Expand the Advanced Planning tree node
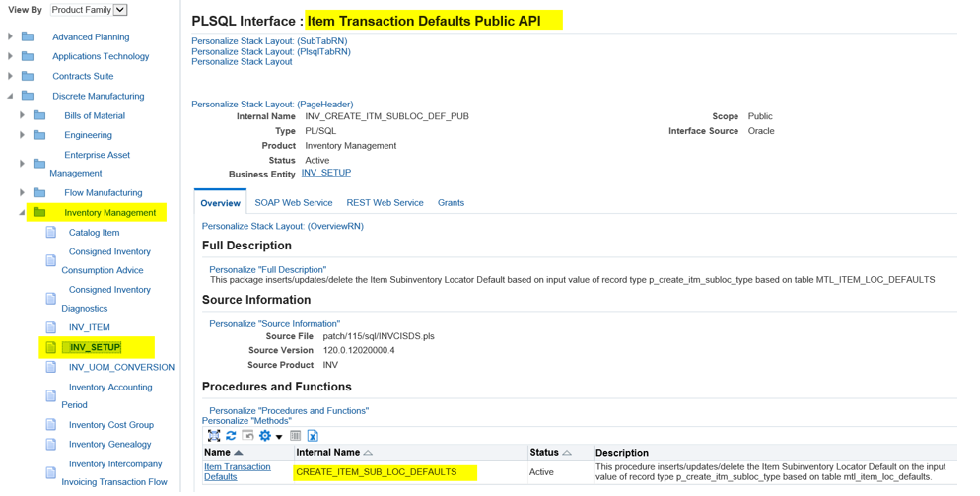This screenshot has width=980, height=496. coord(11,37)
